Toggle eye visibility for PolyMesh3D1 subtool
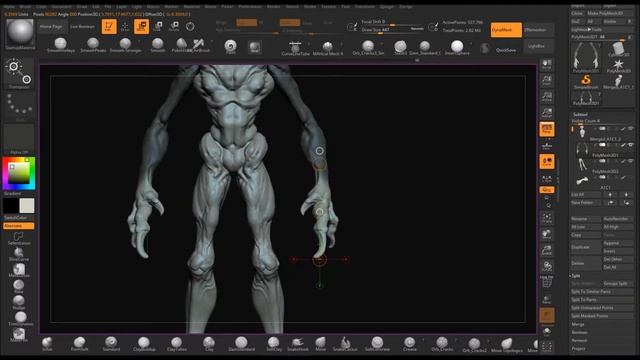The height and width of the screenshot is (360, 640). 631,145
